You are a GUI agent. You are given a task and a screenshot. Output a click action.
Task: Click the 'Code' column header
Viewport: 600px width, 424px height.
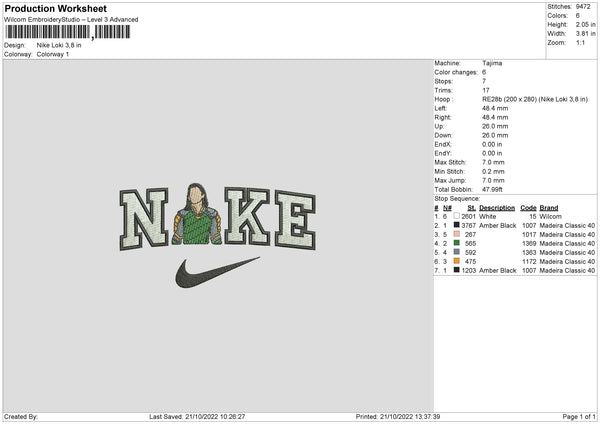click(528, 208)
